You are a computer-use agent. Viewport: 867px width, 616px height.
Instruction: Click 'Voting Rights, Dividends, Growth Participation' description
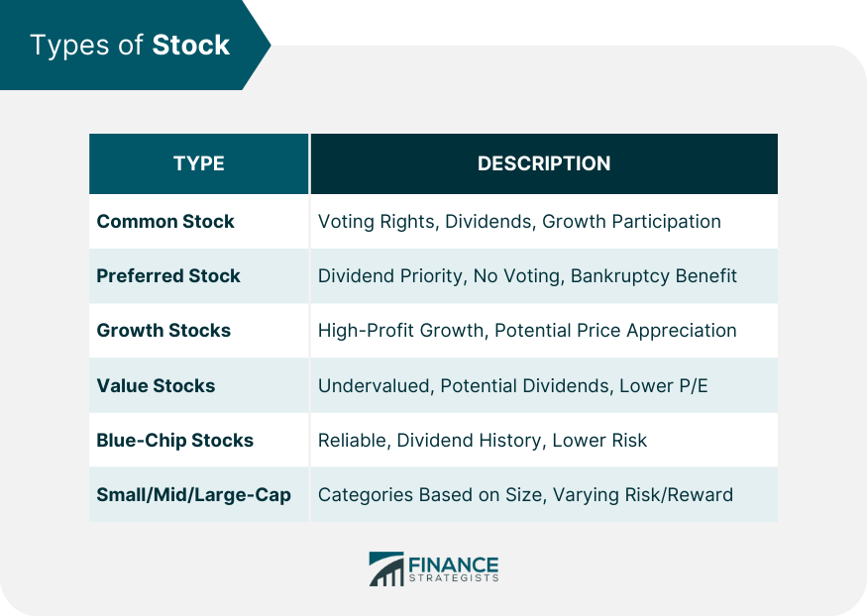519,221
